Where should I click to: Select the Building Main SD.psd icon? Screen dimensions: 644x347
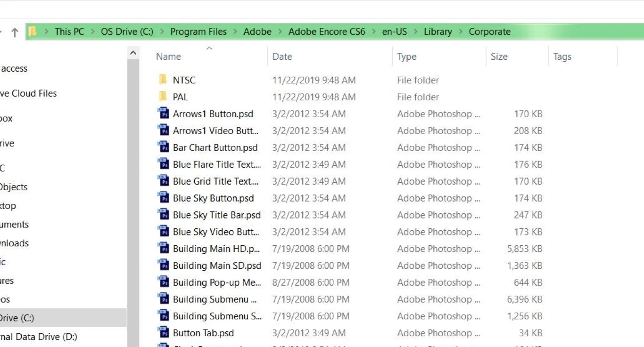163,266
